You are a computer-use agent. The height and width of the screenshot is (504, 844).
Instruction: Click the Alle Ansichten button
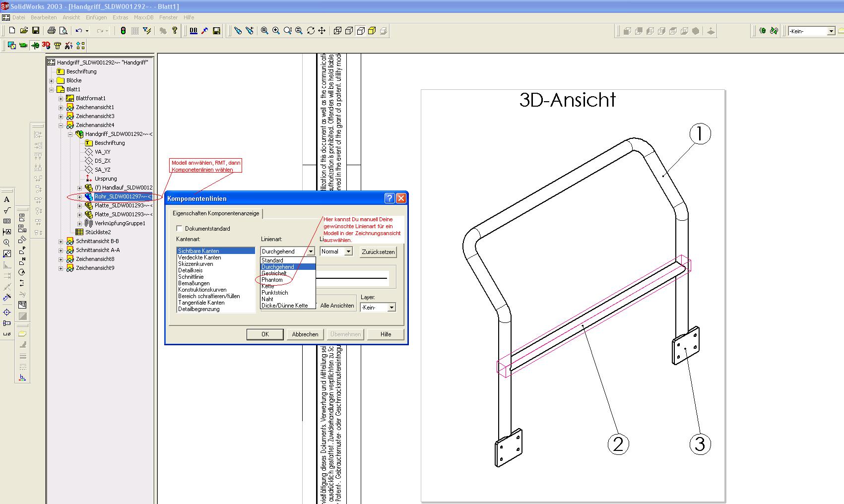tap(337, 306)
